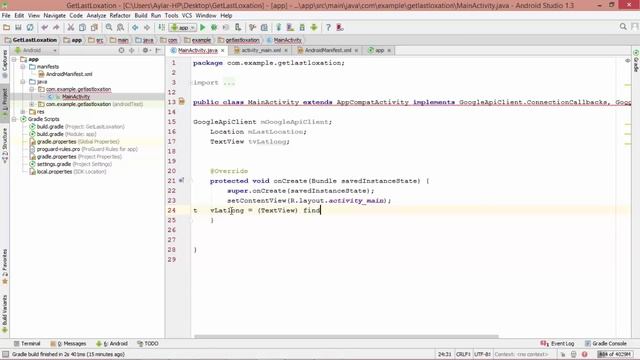The image size is (640, 360).
Task: Open the Refactor menu
Action: [120, 16]
